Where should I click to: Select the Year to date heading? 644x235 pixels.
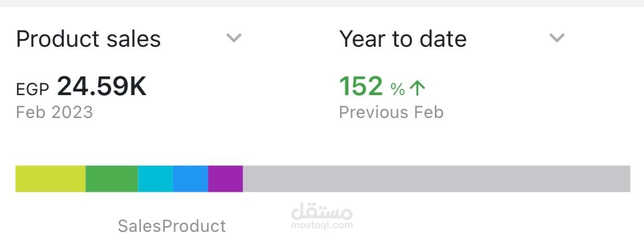(403, 39)
